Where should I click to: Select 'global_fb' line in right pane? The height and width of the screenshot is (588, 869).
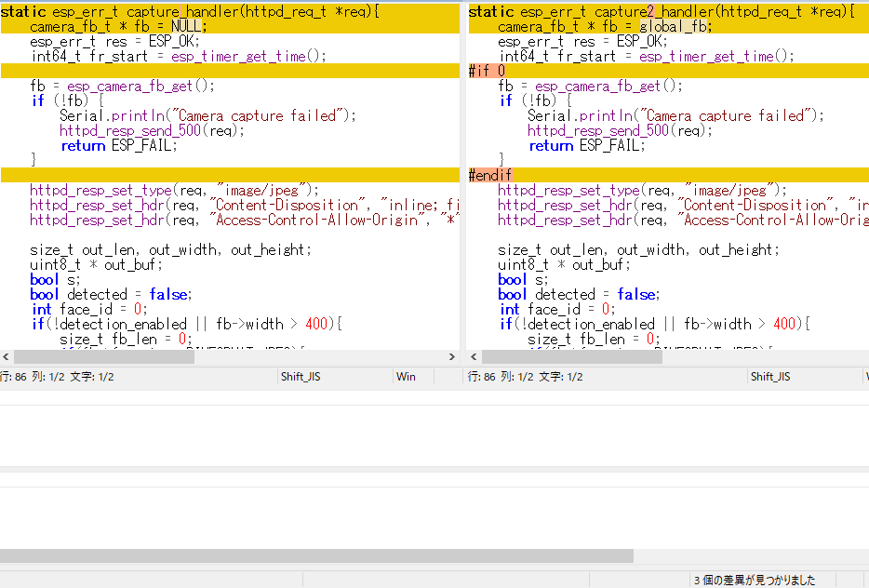pyautogui.click(x=605, y=26)
